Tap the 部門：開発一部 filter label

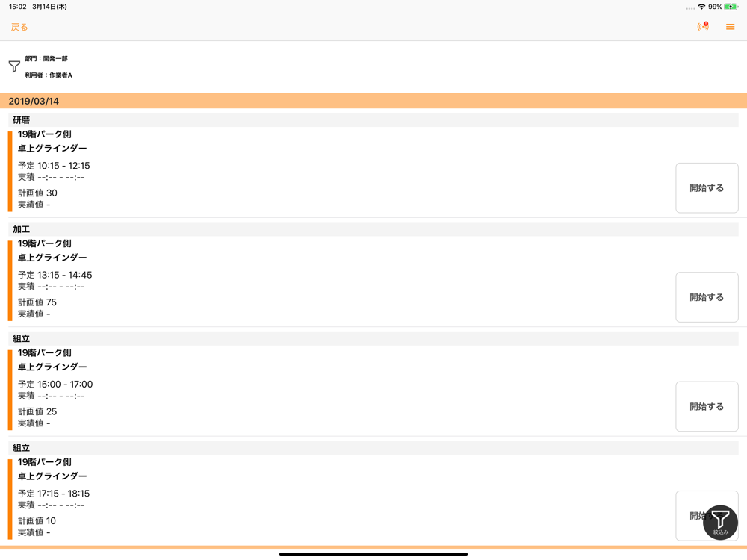tap(46, 58)
